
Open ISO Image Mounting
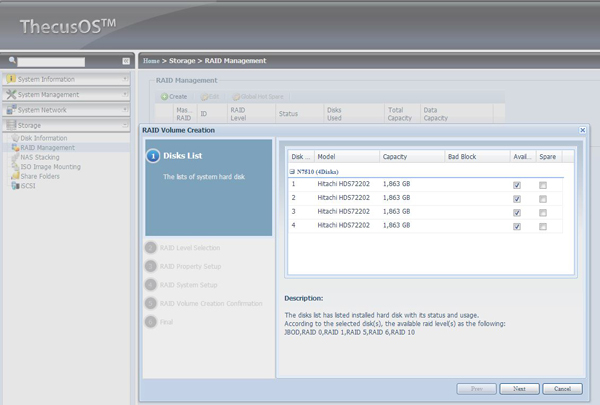(x=49, y=166)
